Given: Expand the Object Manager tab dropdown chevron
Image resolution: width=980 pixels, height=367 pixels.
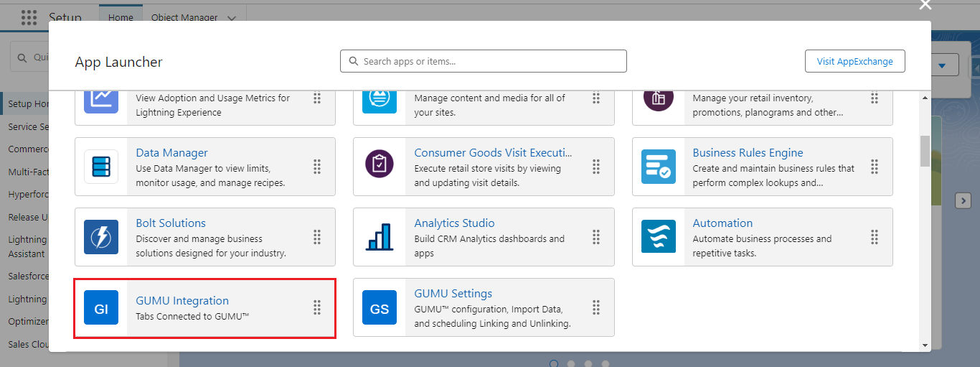Looking at the screenshot, I should pyautogui.click(x=231, y=18).
